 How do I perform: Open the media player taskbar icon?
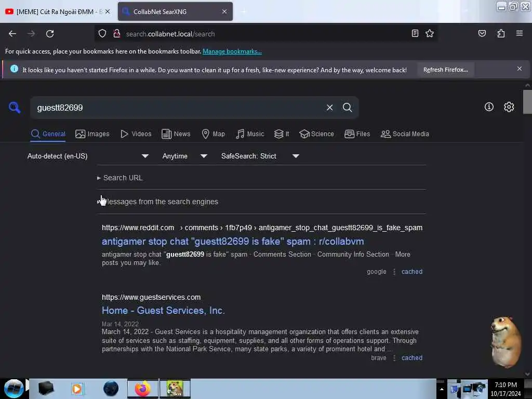click(x=77, y=389)
